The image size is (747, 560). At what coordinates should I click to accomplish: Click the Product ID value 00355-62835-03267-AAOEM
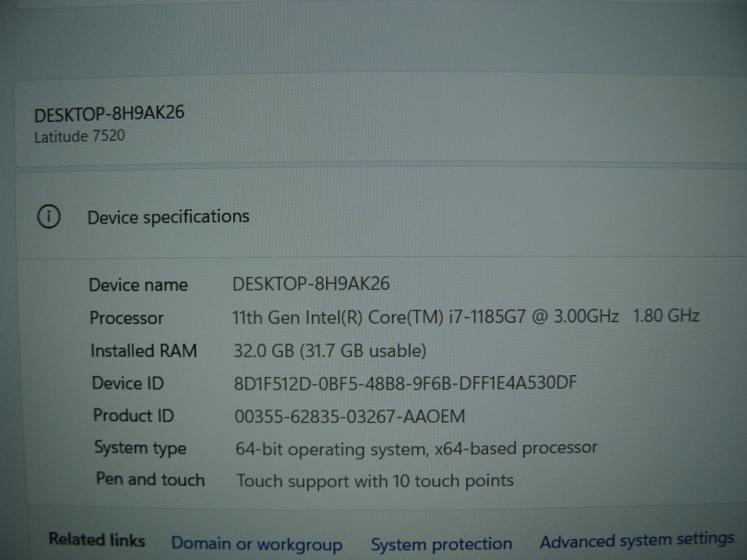(x=350, y=416)
